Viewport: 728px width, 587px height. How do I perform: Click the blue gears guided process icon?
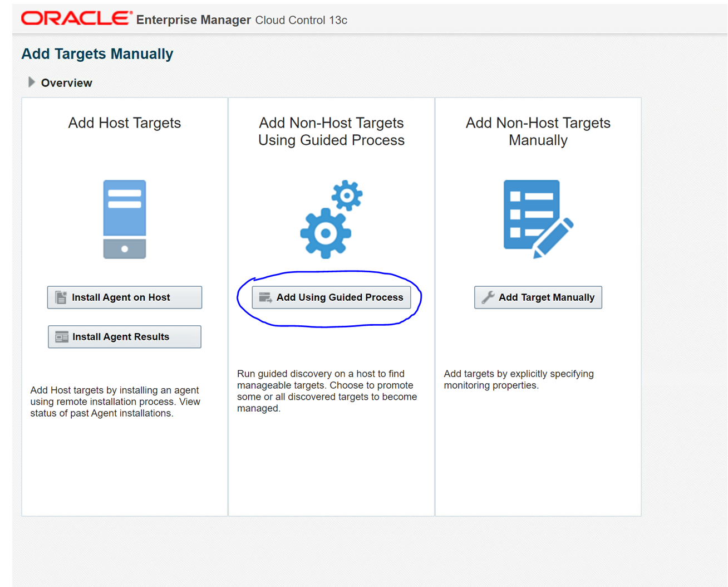(331, 219)
